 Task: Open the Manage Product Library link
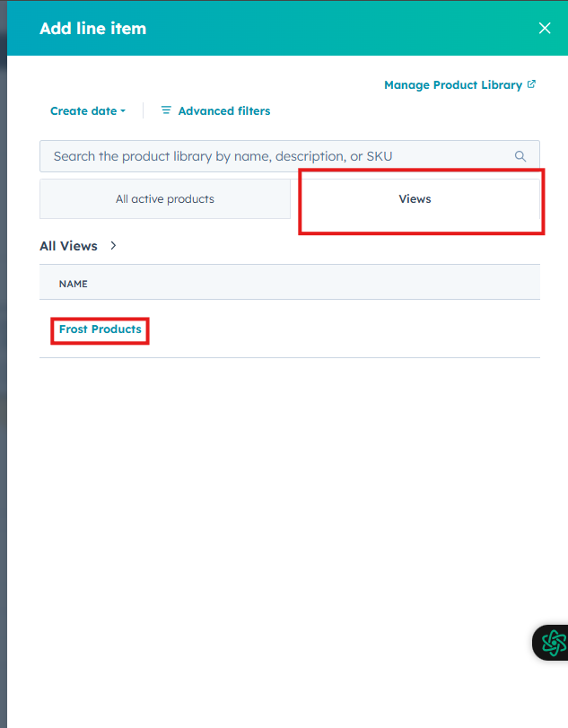point(453,85)
